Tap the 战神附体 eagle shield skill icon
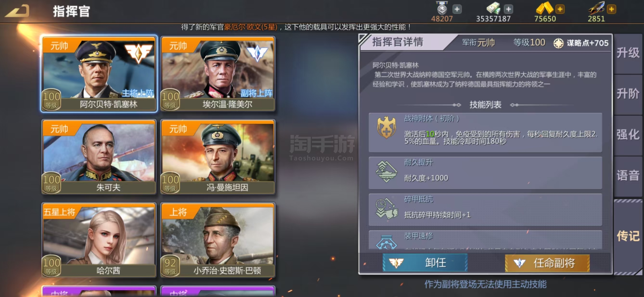Viewport: 644px width, 297px height. 386,127
